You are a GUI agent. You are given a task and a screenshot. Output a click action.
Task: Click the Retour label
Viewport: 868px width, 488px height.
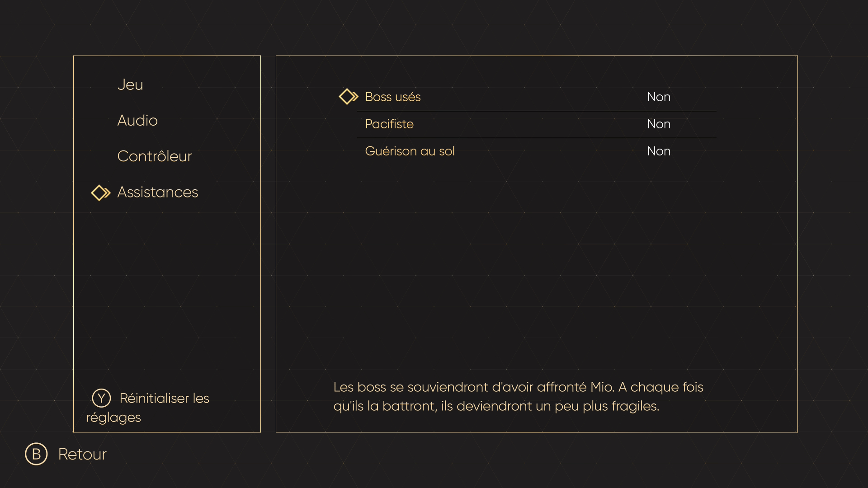pos(82,455)
